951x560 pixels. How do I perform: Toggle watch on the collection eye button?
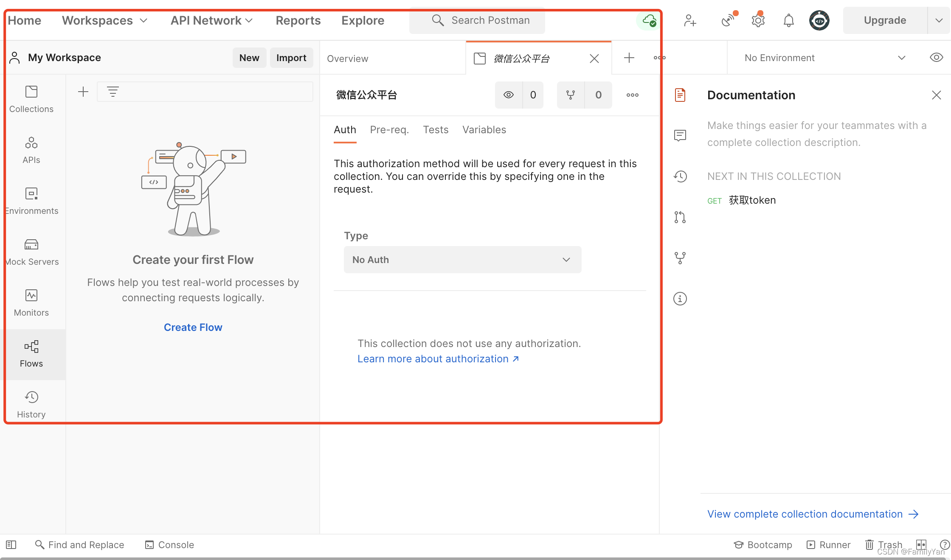tap(509, 95)
